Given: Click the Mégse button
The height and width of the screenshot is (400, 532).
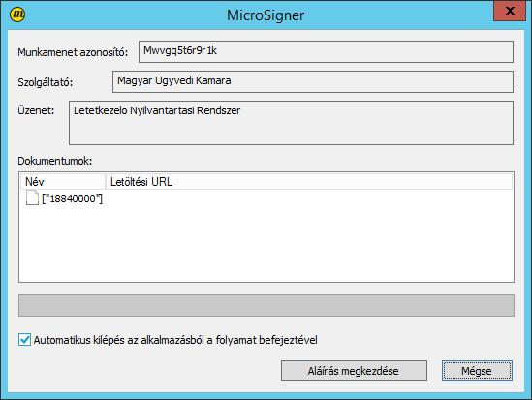Looking at the screenshot, I should 477,371.
